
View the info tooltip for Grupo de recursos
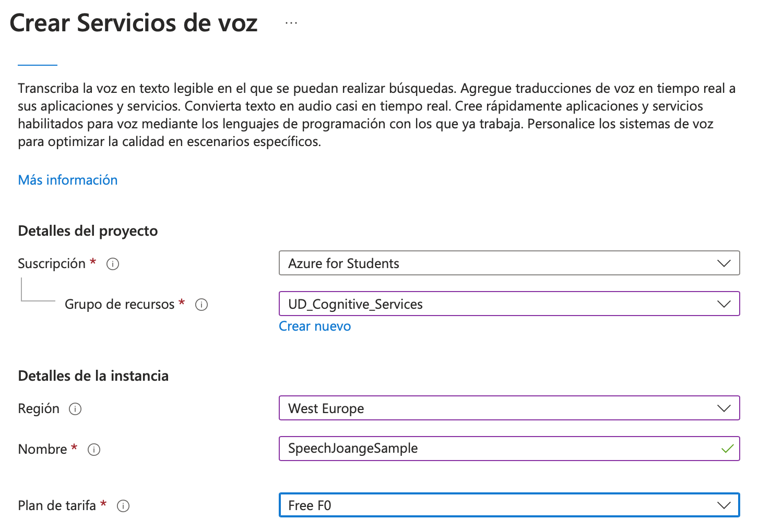coord(201,304)
